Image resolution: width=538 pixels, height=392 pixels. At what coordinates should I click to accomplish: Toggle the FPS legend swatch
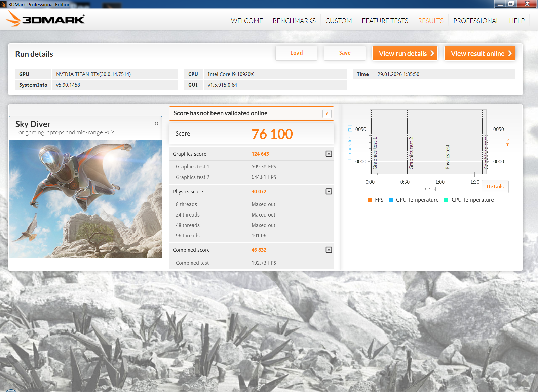click(x=370, y=200)
